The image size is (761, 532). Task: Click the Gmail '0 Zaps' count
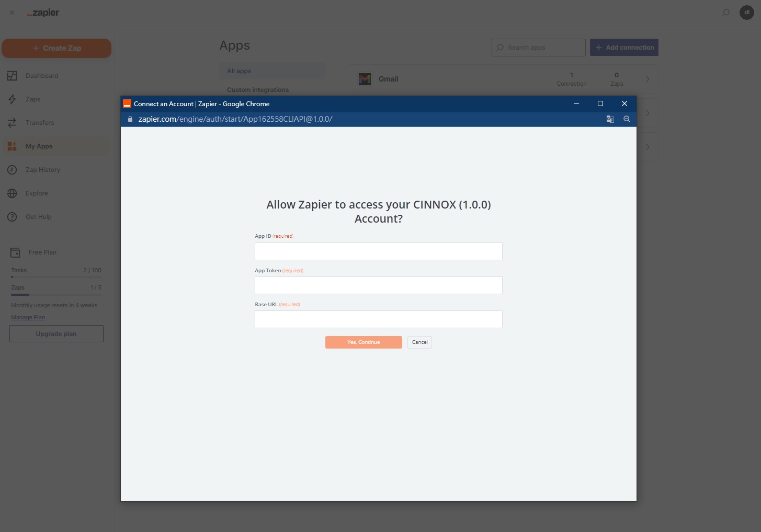(617, 79)
